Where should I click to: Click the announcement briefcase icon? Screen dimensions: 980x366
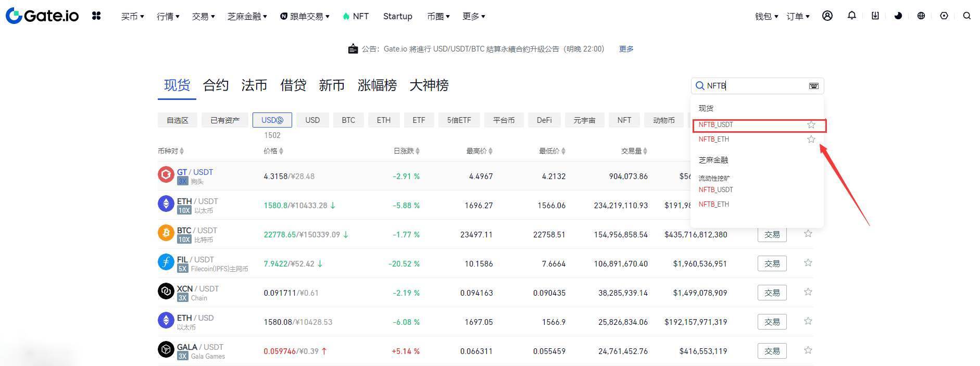[x=353, y=49]
